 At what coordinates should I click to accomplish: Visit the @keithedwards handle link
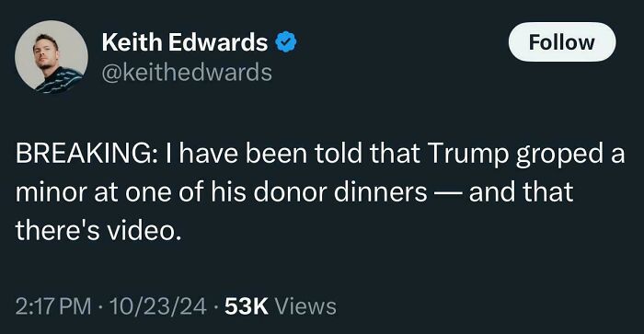[187, 73]
